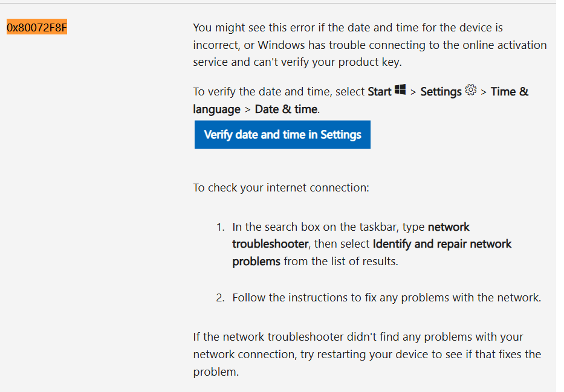Click the chevron between Start and Settings

click(x=413, y=92)
